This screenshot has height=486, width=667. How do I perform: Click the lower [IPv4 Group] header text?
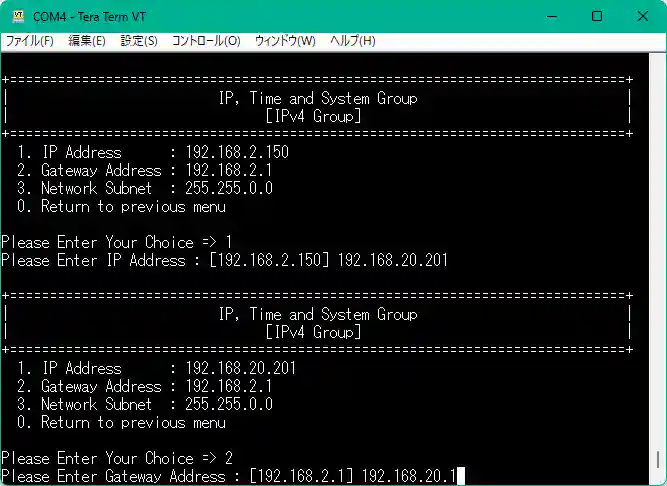pos(314,332)
